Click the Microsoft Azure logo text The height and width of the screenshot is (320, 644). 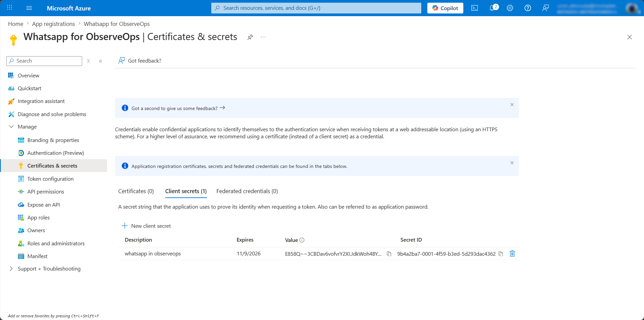point(69,8)
